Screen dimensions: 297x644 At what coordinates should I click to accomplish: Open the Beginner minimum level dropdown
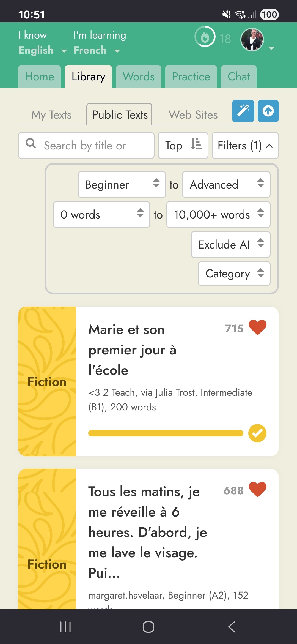coord(122,185)
